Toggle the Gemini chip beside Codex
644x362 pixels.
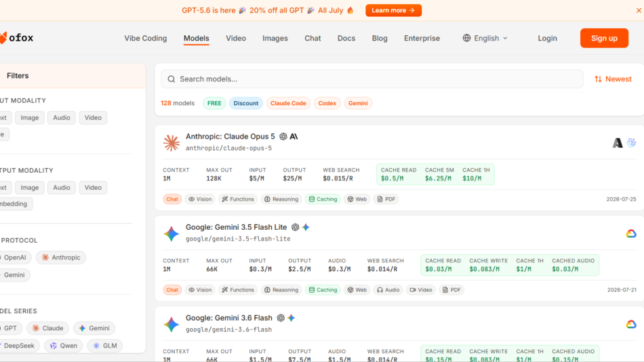pyautogui.click(x=358, y=103)
